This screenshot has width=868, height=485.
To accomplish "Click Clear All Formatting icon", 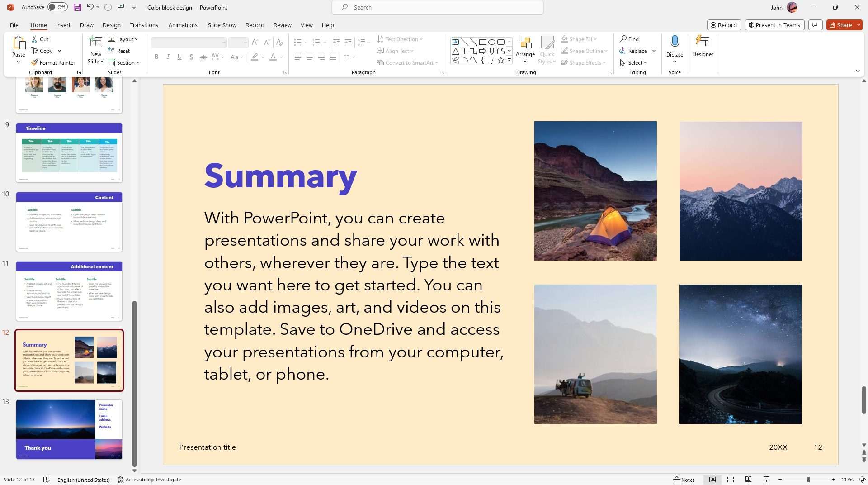I will 279,43.
